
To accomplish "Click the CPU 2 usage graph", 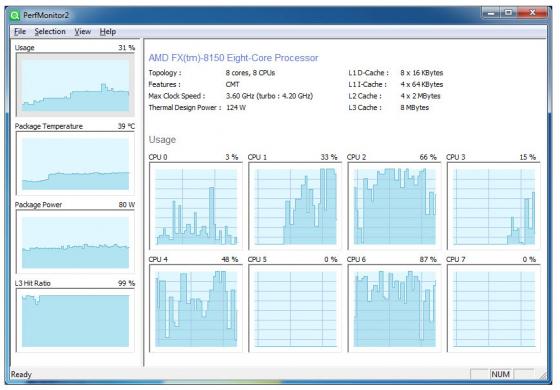I will (x=394, y=206).
